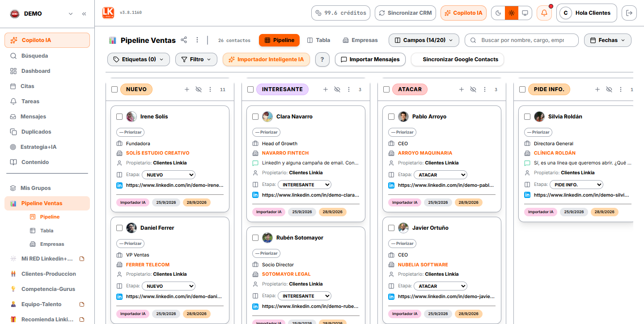Open the notifications bell
644x324 pixels.
pos(544,13)
